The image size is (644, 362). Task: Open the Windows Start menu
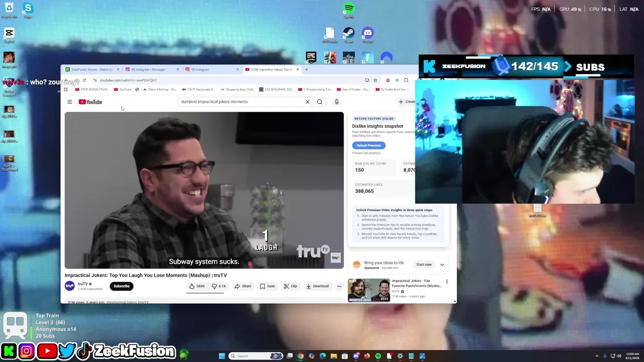coord(222,356)
